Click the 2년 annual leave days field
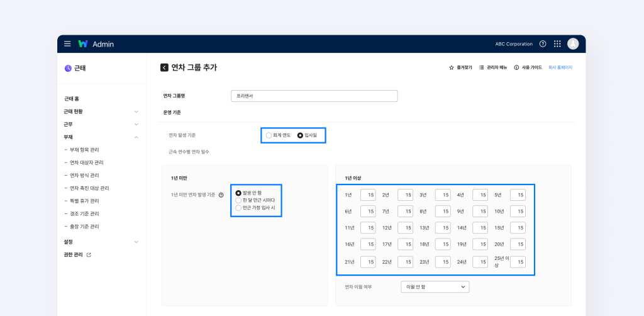This screenshot has height=316, width=644. [406, 195]
